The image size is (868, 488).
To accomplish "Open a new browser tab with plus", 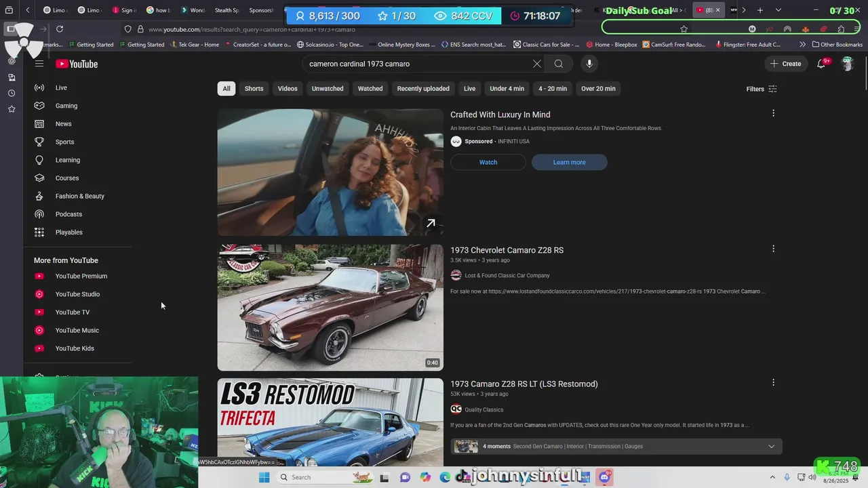I will click(x=760, y=10).
